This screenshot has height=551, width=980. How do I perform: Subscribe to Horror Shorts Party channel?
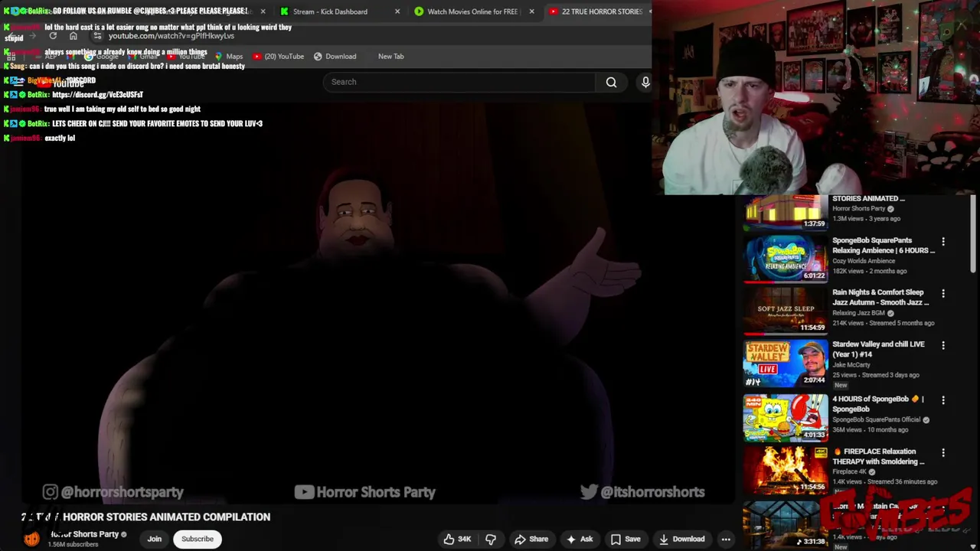pos(198,539)
